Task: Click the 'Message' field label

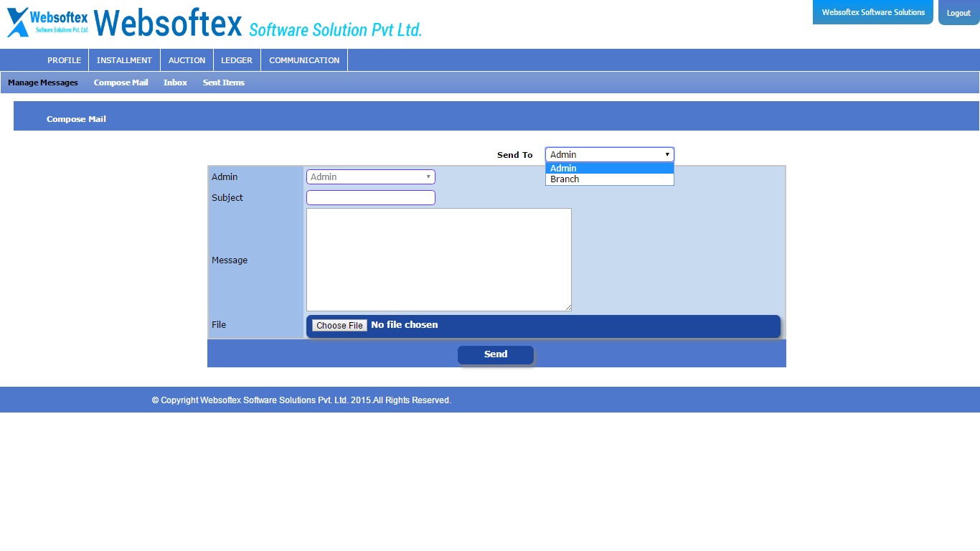Action: 230,260
